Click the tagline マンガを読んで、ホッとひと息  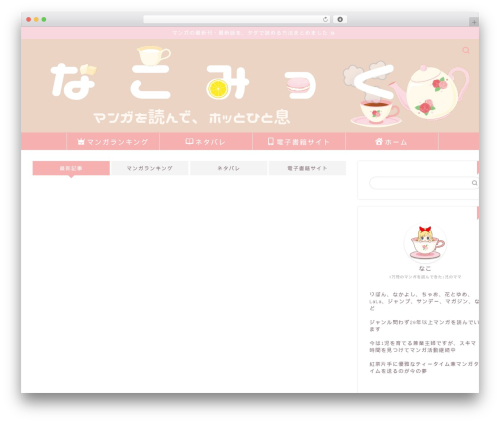pyautogui.click(x=192, y=117)
